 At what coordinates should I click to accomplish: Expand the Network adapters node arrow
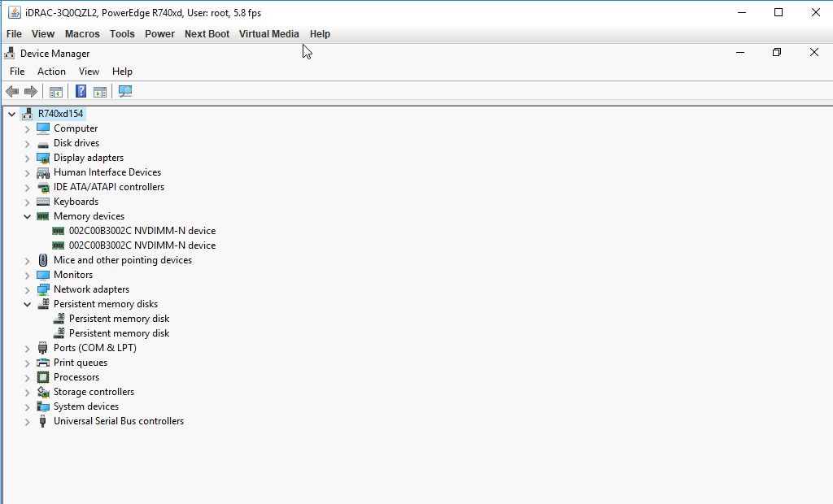27,289
